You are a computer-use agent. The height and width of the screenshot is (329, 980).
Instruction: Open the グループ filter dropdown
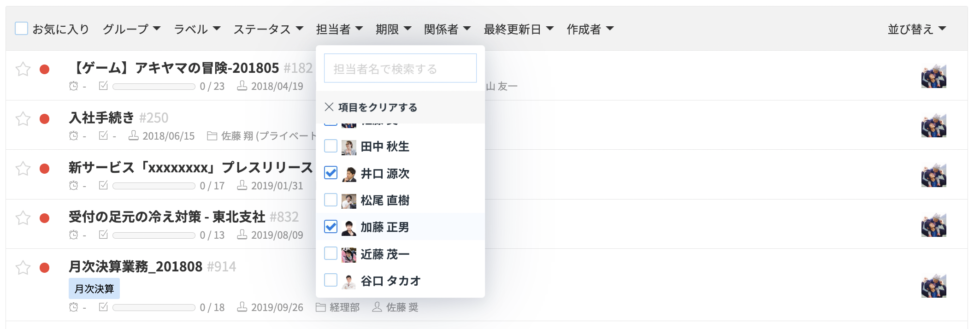[x=131, y=29]
